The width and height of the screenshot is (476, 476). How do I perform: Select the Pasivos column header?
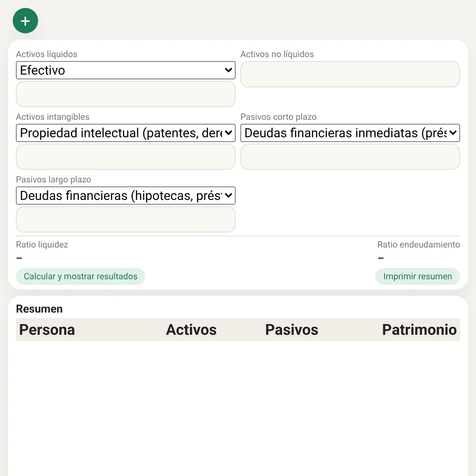(x=292, y=330)
